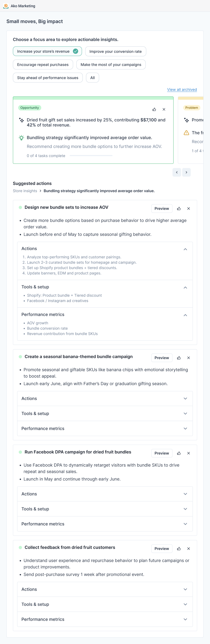Like the banana-themed bundle campaign action
The width and height of the screenshot is (210, 644).
click(179, 358)
